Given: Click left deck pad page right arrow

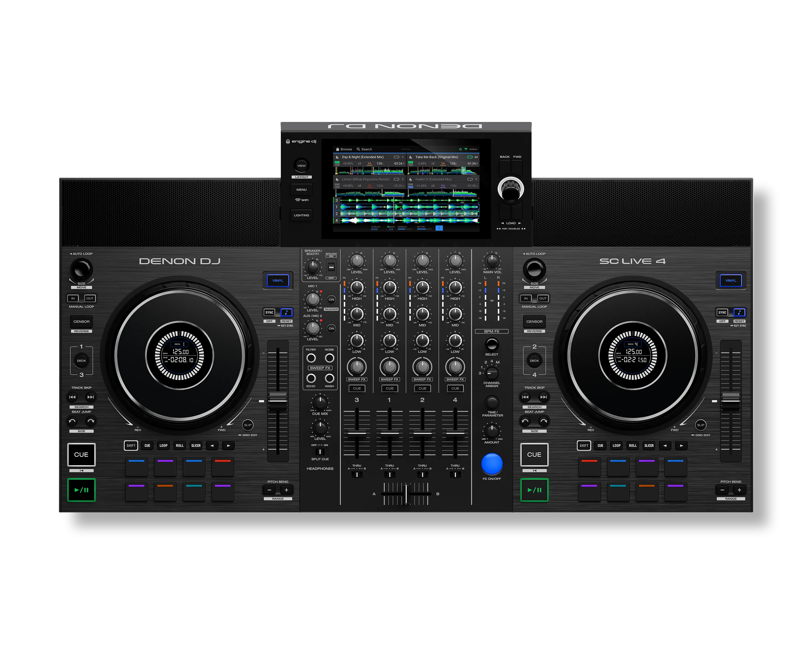Looking at the screenshot, I should 228,446.
